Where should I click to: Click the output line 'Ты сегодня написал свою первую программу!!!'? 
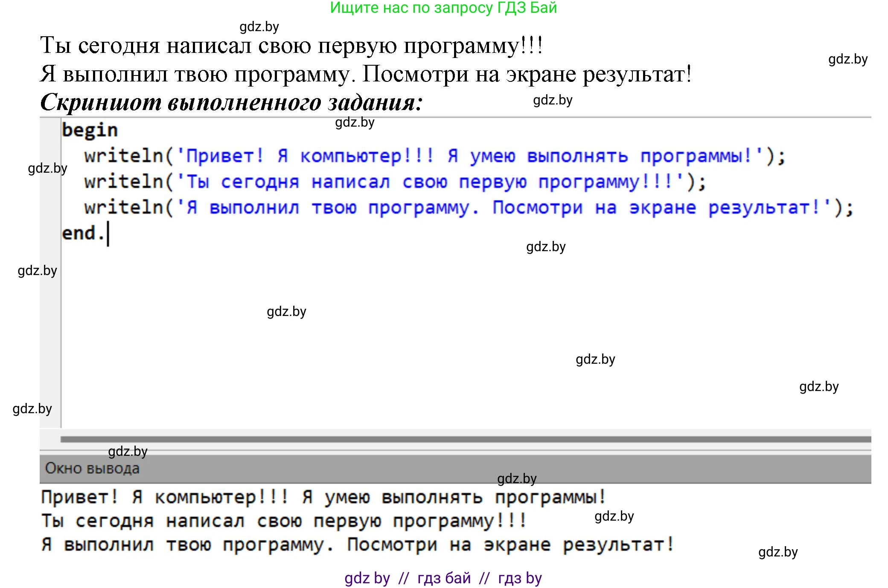pos(284,521)
